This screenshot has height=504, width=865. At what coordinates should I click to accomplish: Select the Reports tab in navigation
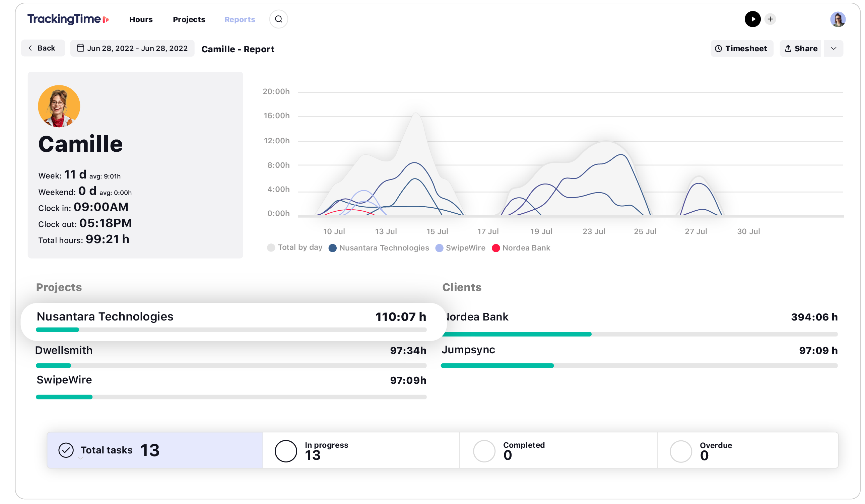[240, 19]
